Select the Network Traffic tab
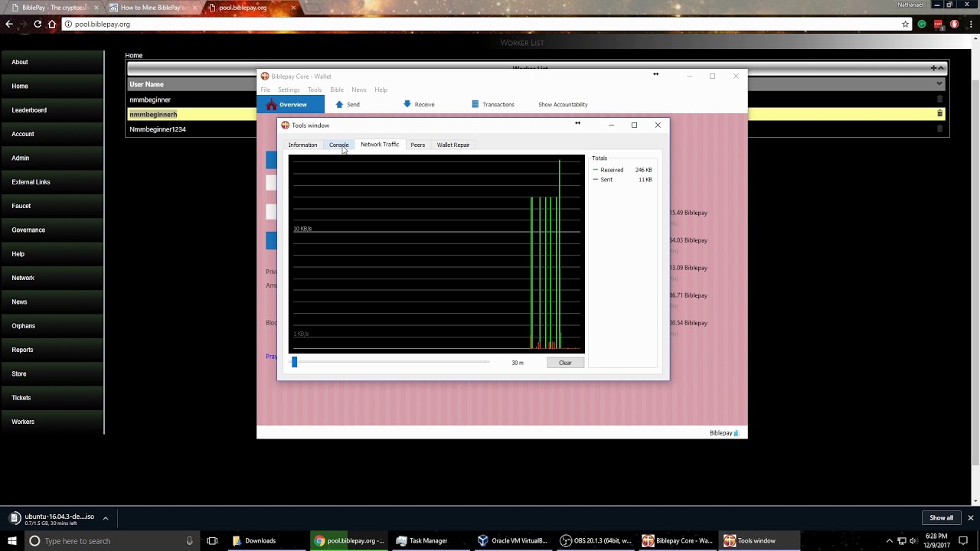Viewport: 980px width, 551px height. tap(380, 145)
